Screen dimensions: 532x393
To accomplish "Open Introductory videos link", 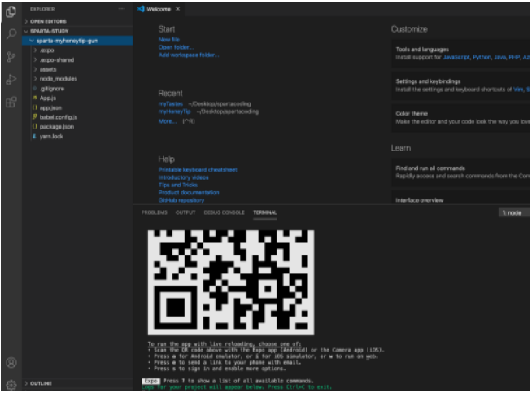I will coord(183,177).
